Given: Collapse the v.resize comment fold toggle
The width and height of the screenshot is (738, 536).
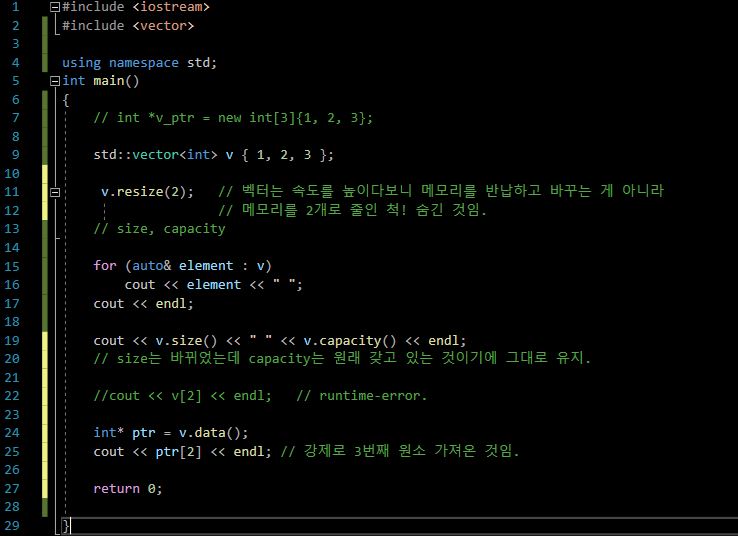Looking at the screenshot, I should point(55,192).
